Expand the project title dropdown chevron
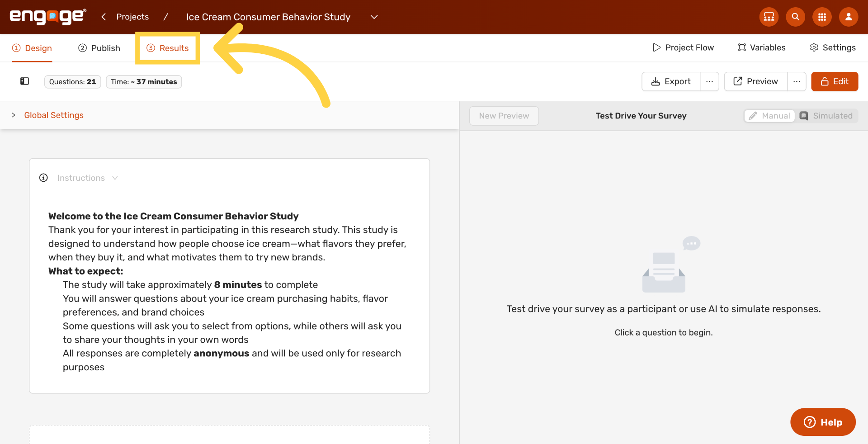Image resolution: width=868 pixels, height=444 pixels. tap(374, 17)
